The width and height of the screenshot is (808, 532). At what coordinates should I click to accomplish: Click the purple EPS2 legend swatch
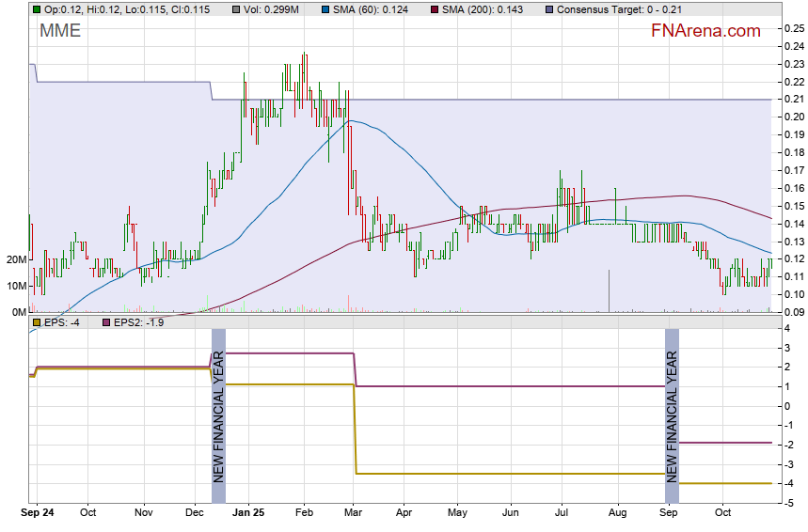(105, 323)
